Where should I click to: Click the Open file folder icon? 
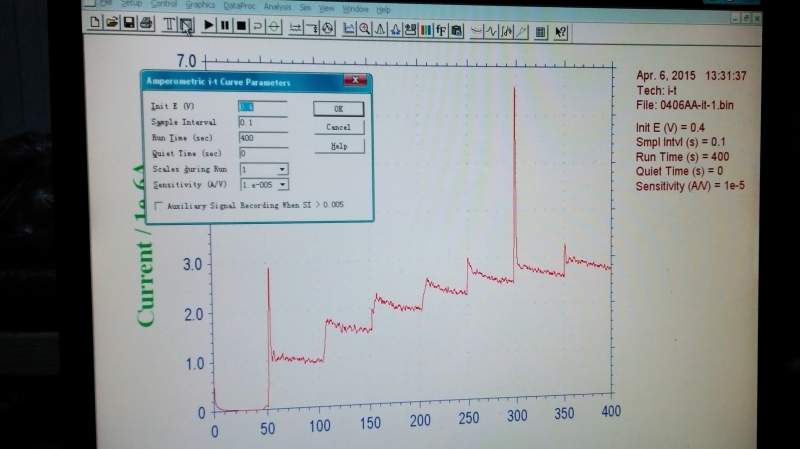tap(112, 22)
